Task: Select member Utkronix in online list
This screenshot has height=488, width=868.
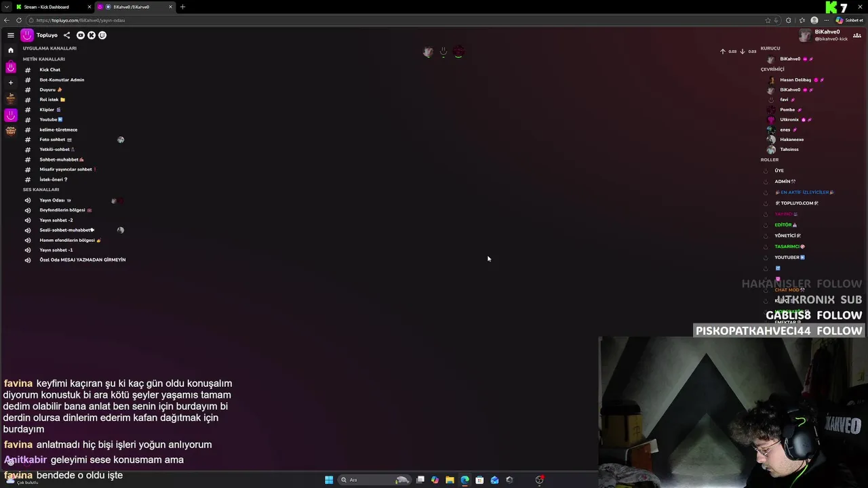Action: pos(789,119)
